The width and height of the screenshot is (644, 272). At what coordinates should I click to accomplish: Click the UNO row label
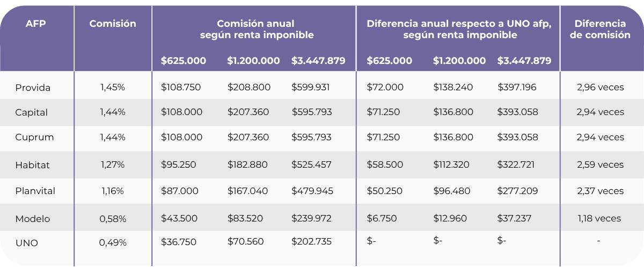click(x=26, y=243)
